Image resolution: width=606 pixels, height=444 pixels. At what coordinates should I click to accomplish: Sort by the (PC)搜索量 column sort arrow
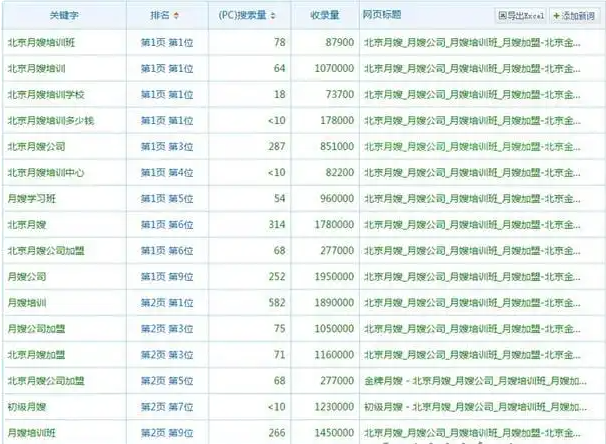pos(273,17)
